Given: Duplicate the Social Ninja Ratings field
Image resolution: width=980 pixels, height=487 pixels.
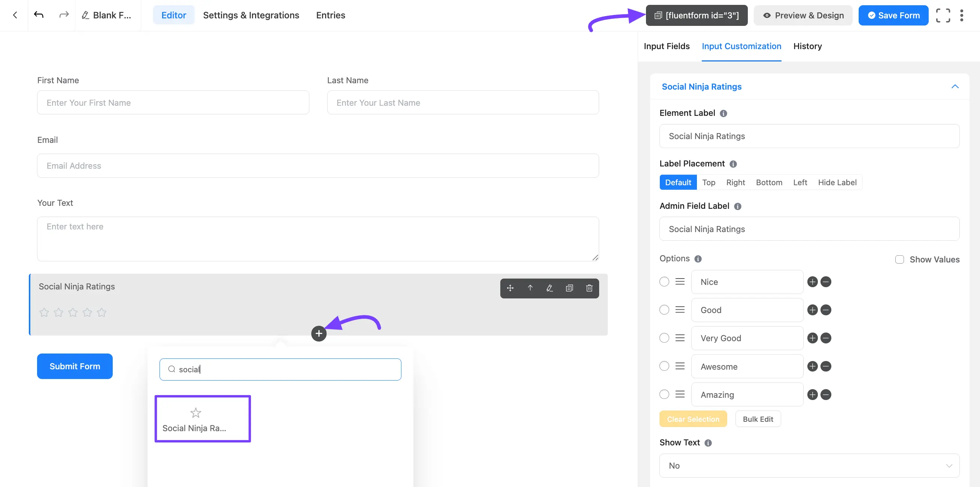Looking at the screenshot, I should click(570, 288).
